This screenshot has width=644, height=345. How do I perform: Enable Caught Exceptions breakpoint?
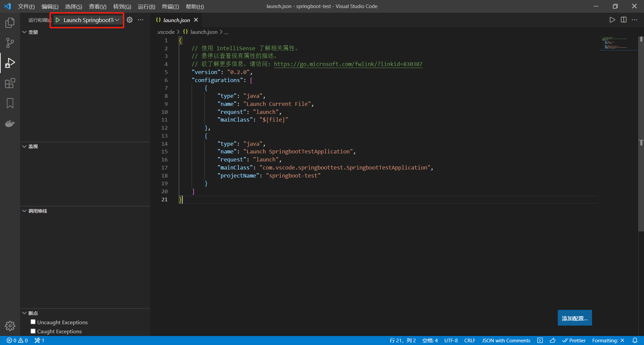[33, 331]
